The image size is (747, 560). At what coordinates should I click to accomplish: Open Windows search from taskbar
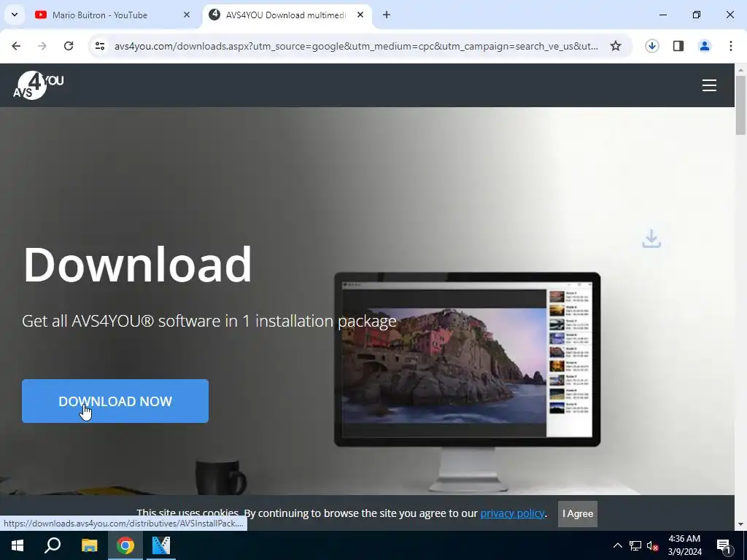tap(53, 545)
